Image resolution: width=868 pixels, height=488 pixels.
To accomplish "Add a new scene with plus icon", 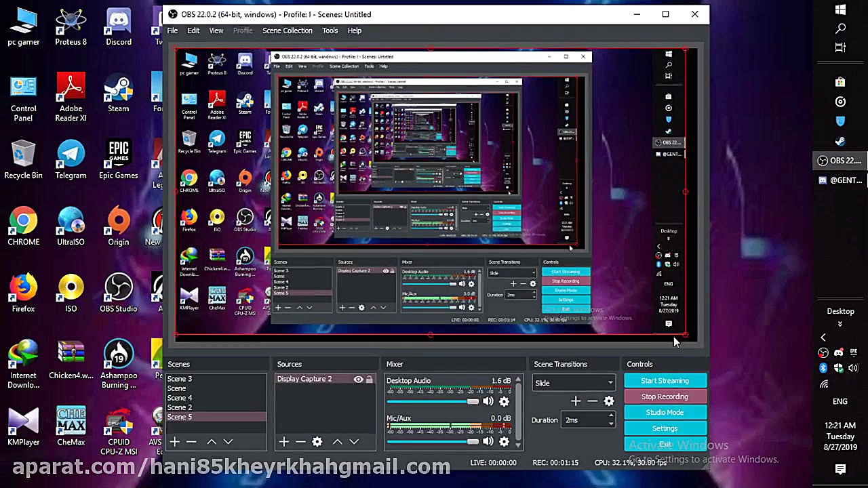I will point(174,442).
